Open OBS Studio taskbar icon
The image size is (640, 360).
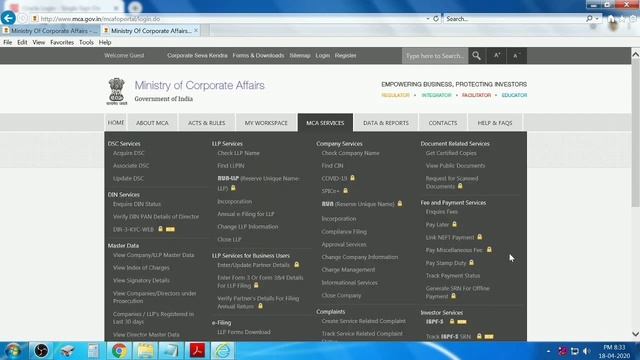pos(41,351)
